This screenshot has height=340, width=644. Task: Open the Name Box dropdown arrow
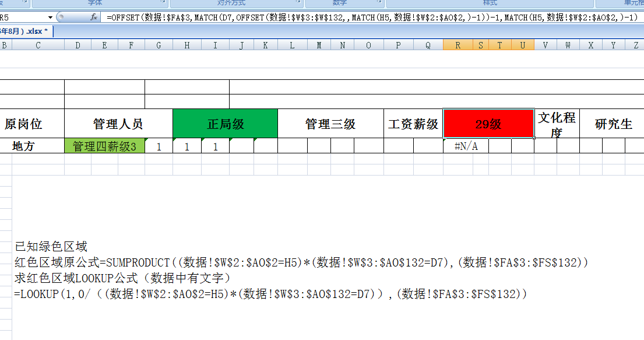click(x=50, y=17)
